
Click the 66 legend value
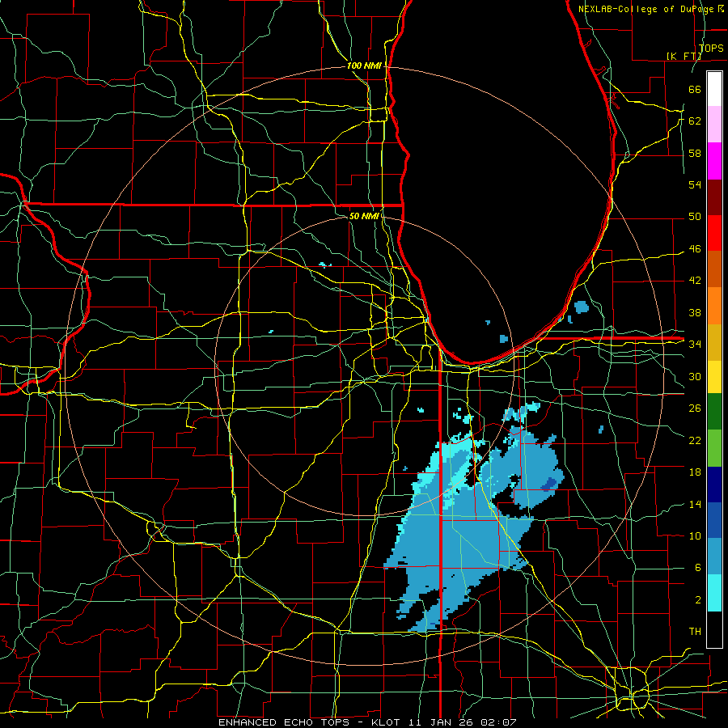[x=695, y=89]
